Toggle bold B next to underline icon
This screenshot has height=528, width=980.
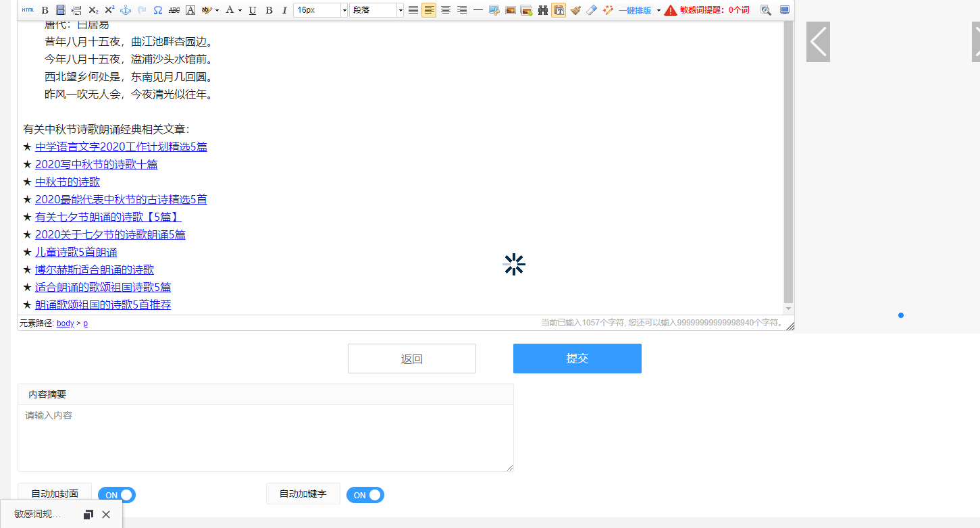pyautogui.click(x=269, y=10)
